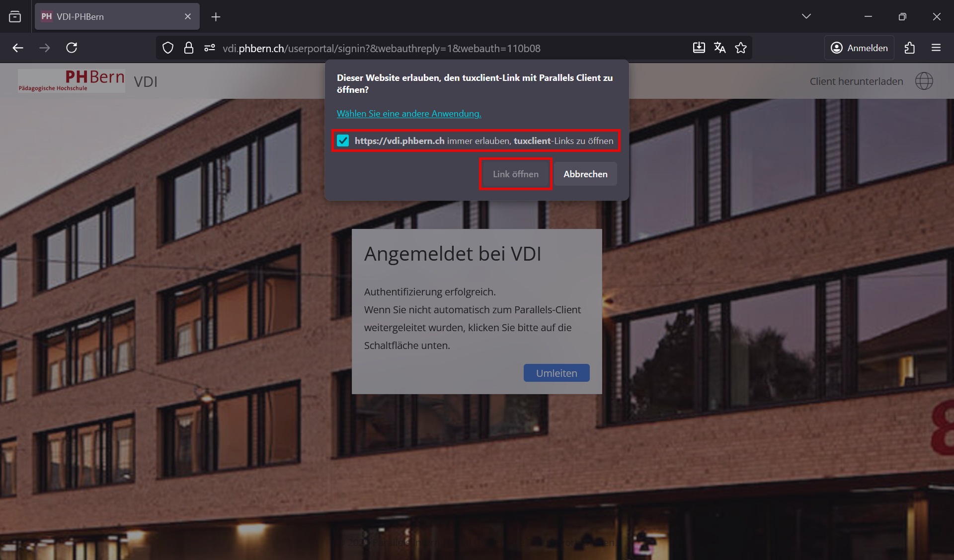Click the forward navigation arrow
This screenshot has width=954, height=560.
click(x=45, y=48)
